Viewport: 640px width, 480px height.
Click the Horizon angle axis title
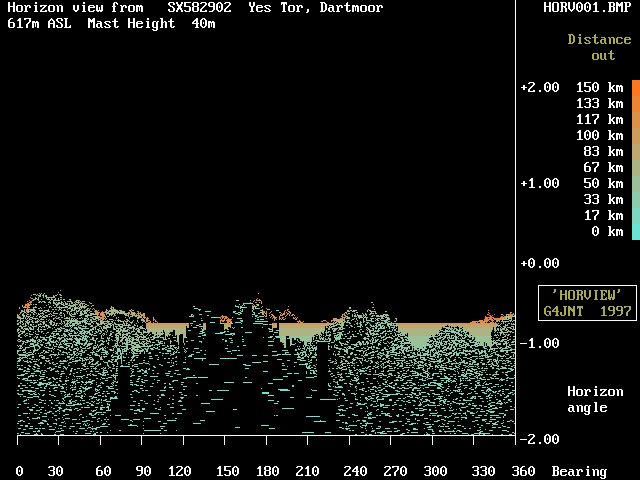[x=587, y=400]
